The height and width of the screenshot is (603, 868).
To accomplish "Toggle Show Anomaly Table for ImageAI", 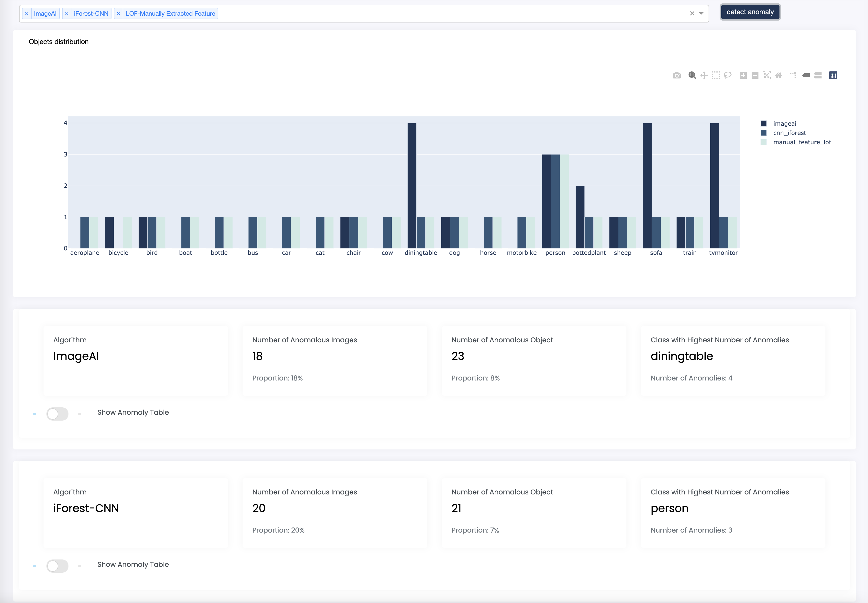I will [x=57, y=414].
